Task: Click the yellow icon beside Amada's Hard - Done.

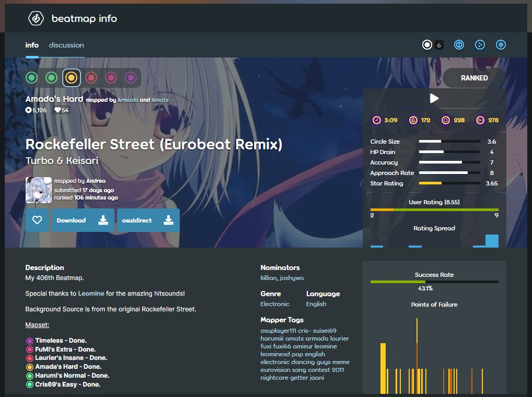Action: [x=29, y=367]
